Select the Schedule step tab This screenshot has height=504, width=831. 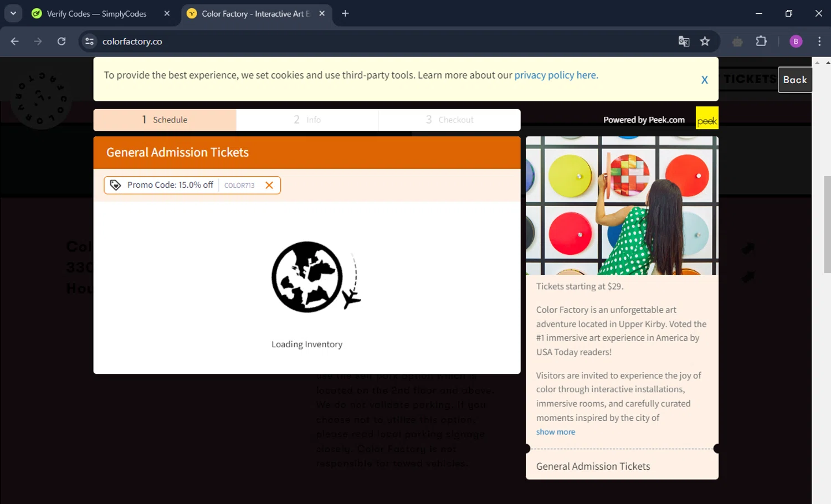165,120
